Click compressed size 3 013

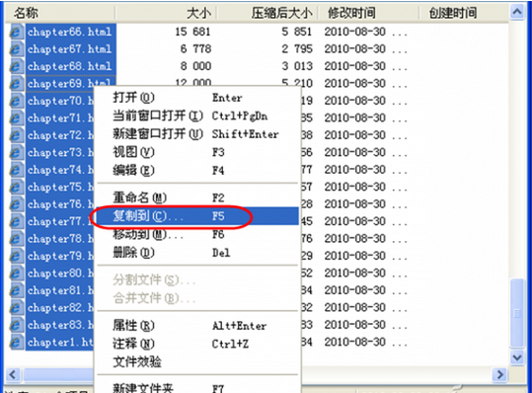click(x=296, y=66)
